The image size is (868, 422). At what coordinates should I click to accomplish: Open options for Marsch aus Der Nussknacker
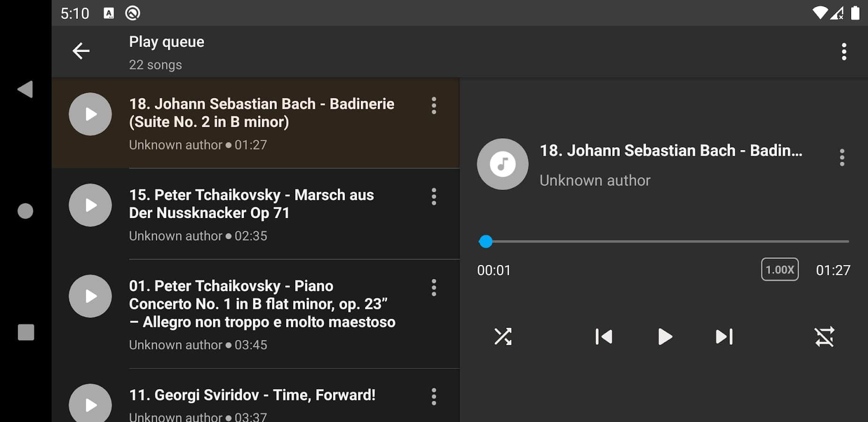434,196
